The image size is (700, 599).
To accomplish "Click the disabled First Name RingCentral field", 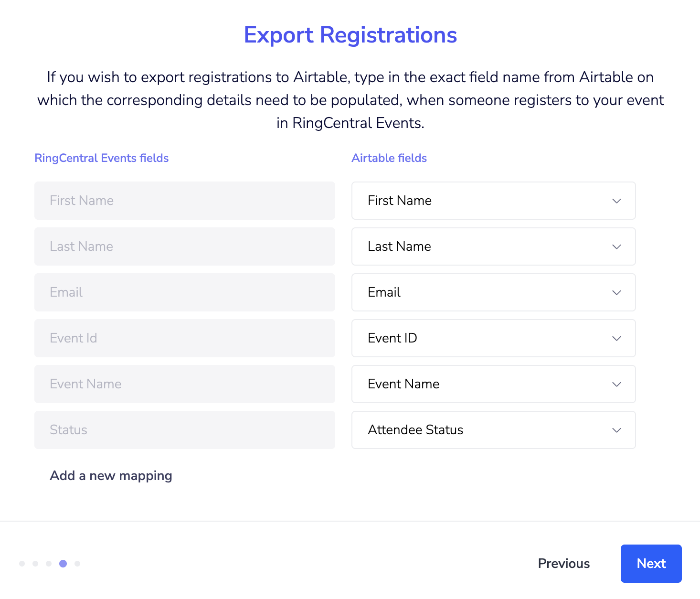I will 185,201.
